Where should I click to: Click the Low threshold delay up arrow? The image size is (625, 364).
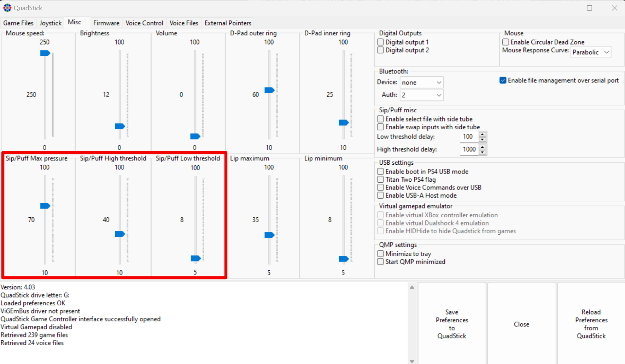tap(483, 134)
